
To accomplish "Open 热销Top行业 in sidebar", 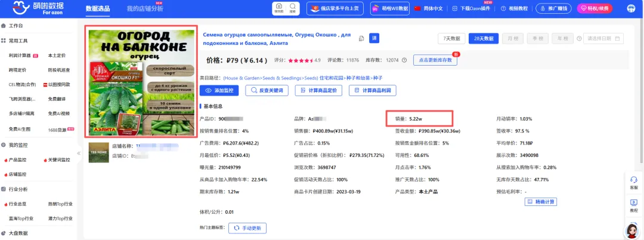I will pyautogui.click(x=60, y=204).
